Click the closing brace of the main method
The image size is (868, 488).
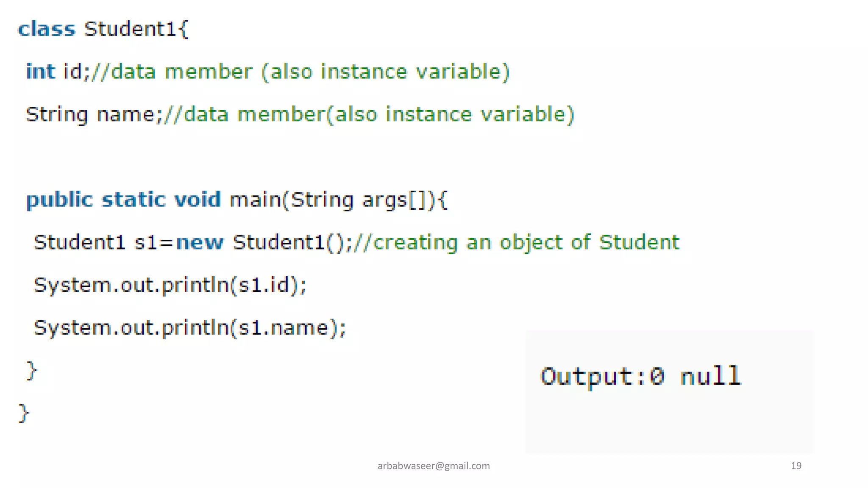click(x=32, y=371)
